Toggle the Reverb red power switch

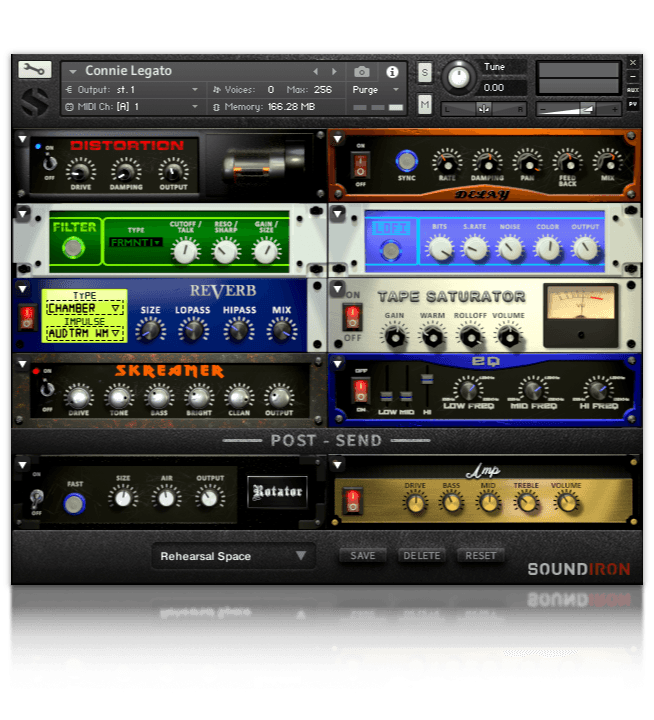pyautogui.click(x=27, y=318)
